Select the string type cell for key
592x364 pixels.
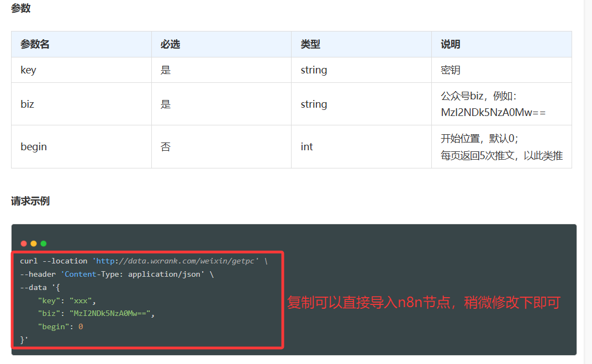[x=314, y=70]
